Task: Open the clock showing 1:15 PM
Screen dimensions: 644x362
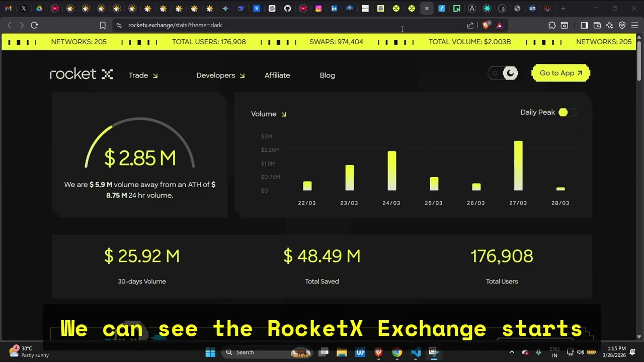Action: click(x=616, y=352)
